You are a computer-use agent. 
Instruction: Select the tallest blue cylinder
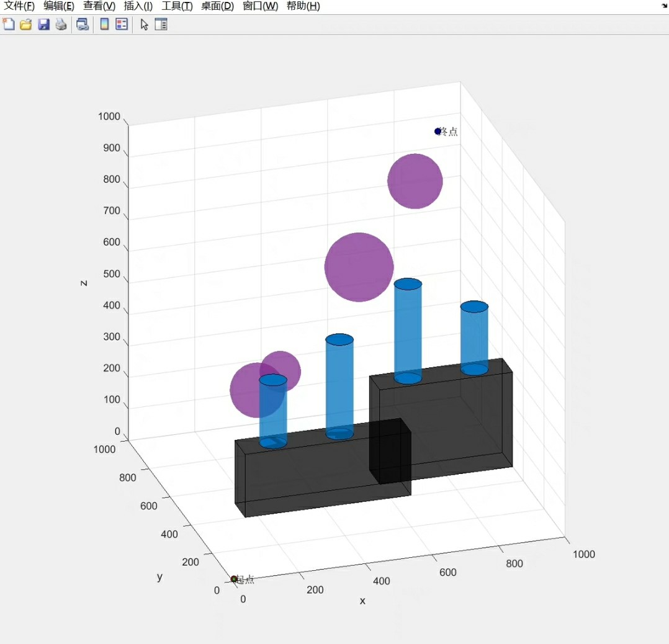(x=408, y=331)
